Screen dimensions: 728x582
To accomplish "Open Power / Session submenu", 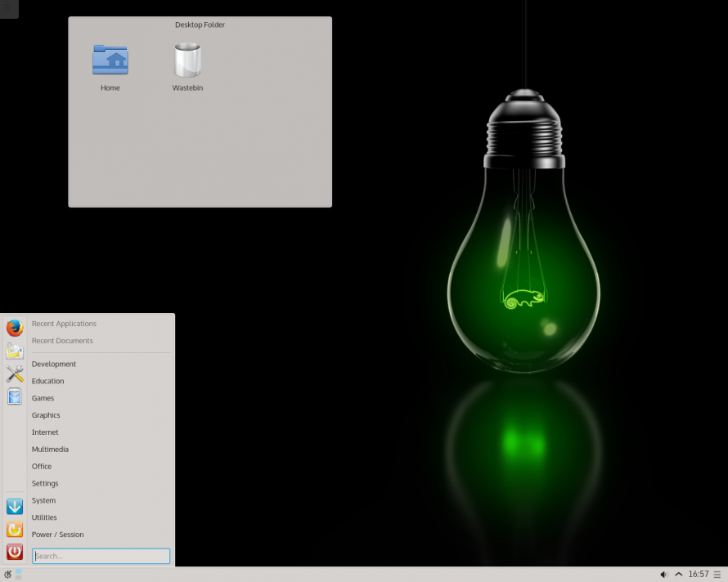I will 57,535.
